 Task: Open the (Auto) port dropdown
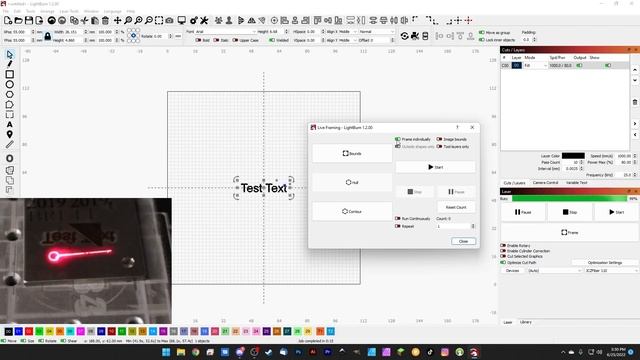click(x=554, y=271)
